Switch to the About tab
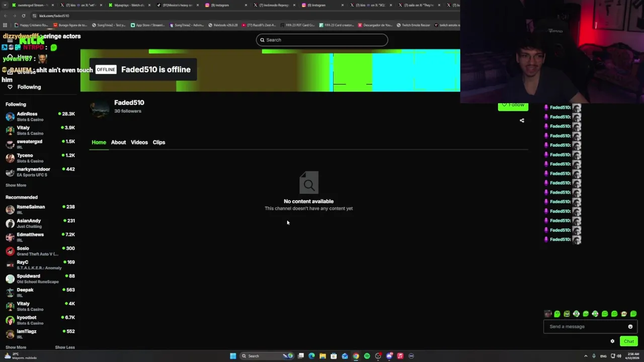Viewport: 644px width, 362px height. 118,142
